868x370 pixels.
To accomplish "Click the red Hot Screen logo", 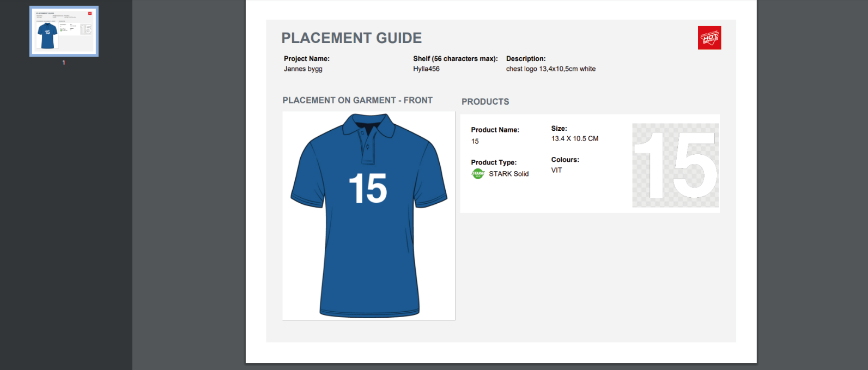I will 709,38.
